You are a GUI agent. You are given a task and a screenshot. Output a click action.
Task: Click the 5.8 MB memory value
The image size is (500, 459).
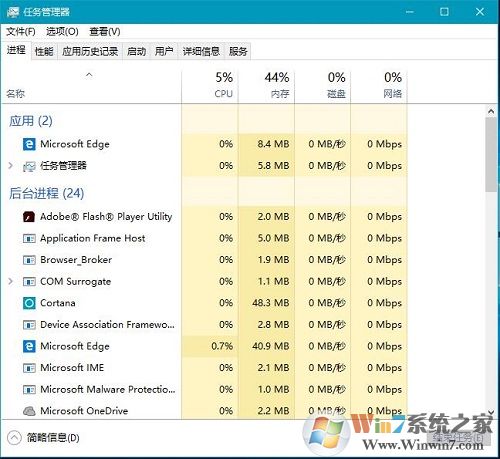pos(273,166)
